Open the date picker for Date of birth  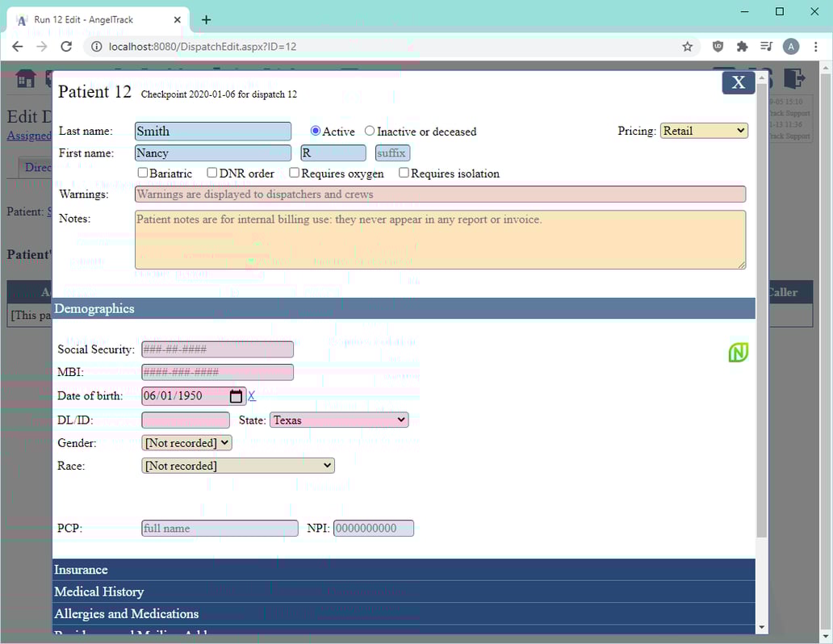(x=236, y=395)
